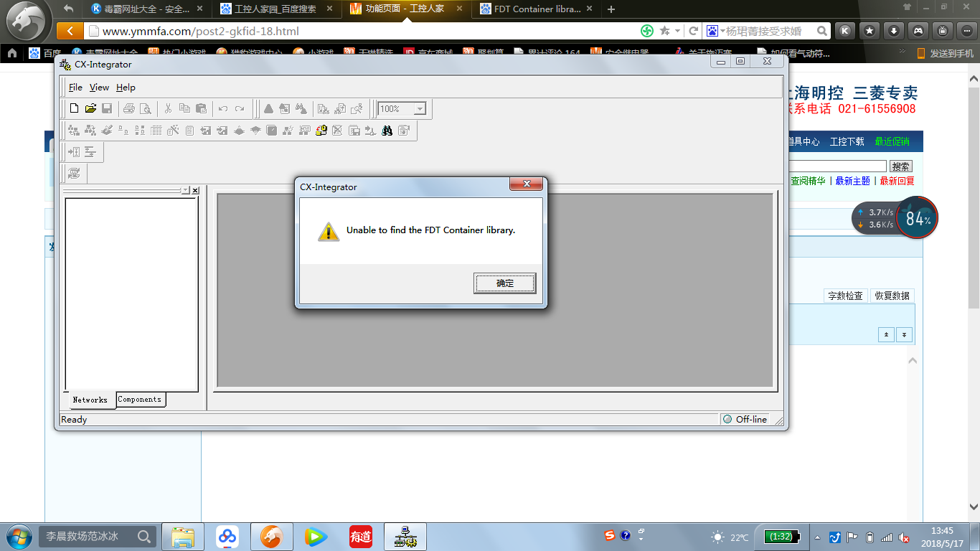Click the Print icon in toolbar

click(129, 109)
